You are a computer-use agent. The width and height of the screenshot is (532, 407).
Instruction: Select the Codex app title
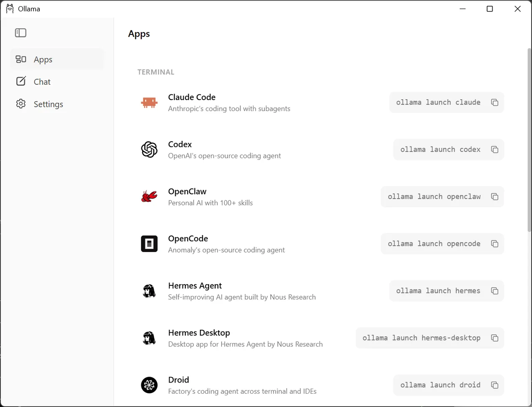pyautogui.click(x=180, y=144)
